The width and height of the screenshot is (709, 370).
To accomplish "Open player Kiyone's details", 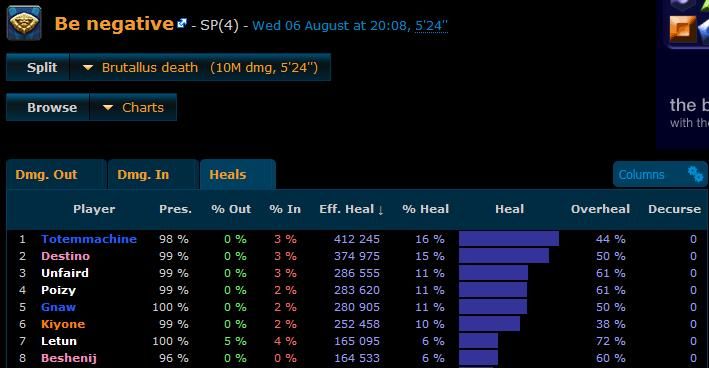I will (x=63, y=324).
